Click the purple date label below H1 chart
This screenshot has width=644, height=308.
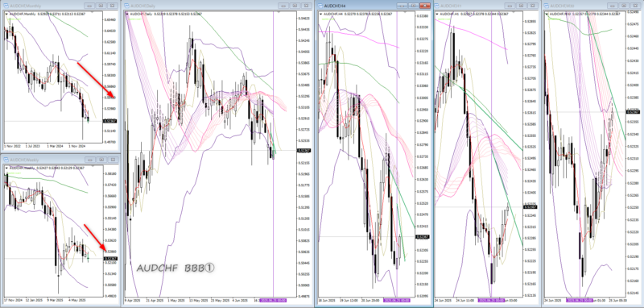coord(492,300)
